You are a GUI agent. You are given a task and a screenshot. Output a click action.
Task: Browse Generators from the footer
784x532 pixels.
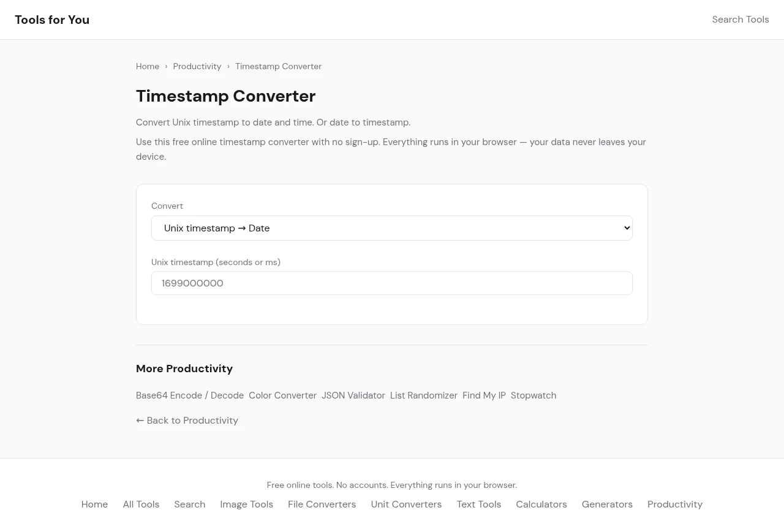pos(607,504)
